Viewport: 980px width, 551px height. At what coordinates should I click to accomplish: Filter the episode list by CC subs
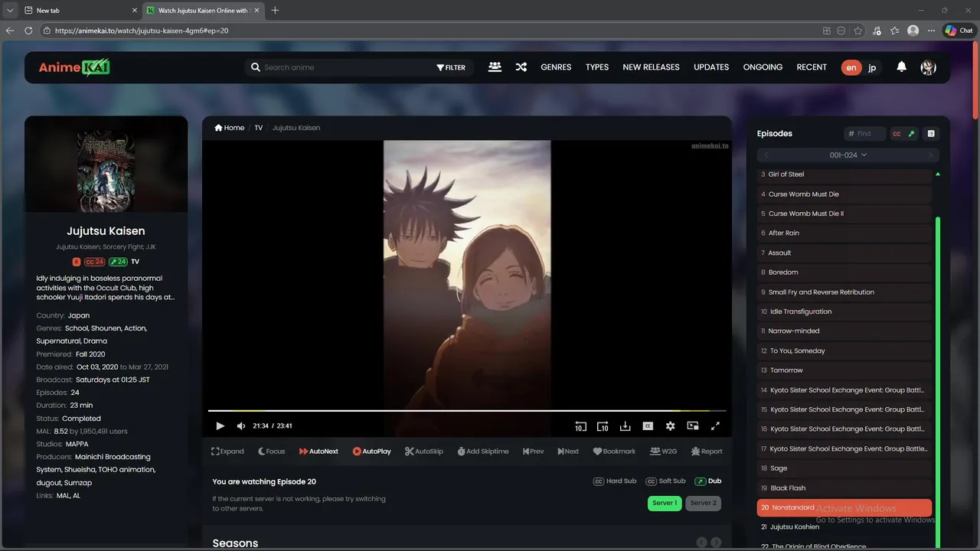(897, 133)
